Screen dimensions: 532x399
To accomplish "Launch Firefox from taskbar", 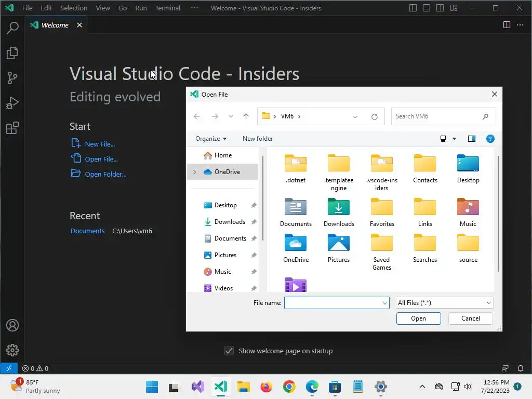I will [267, 387].
